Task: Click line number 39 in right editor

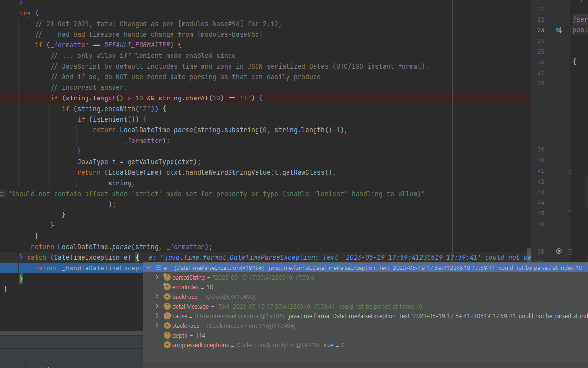Action: click(x=541, y=150)
